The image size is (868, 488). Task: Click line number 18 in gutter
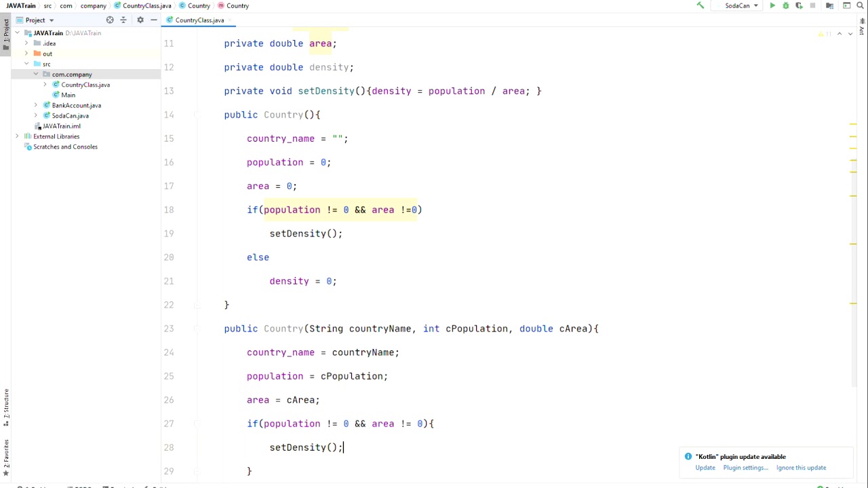pos(168,209)
